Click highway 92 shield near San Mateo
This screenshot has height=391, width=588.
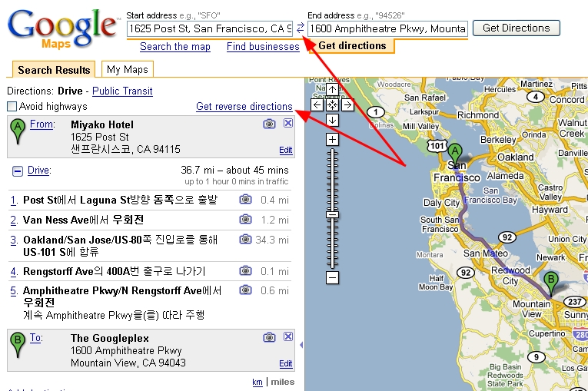pos(507,237)
